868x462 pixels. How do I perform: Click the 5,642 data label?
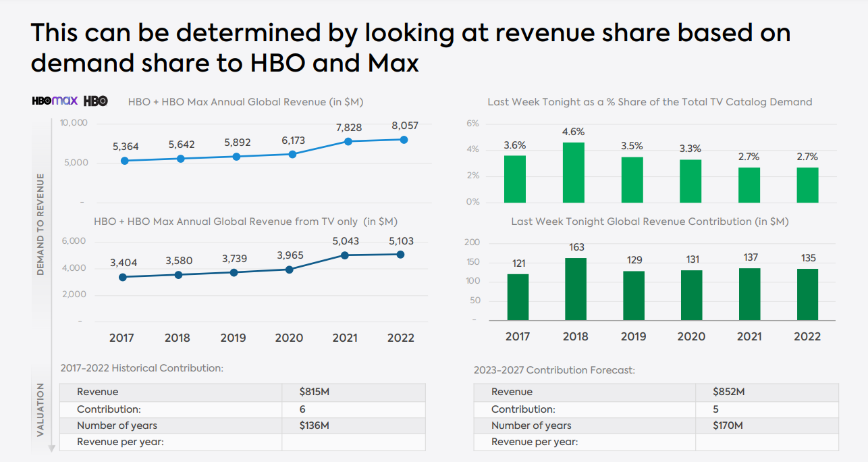pyautogui.click(x=181, y=144)
